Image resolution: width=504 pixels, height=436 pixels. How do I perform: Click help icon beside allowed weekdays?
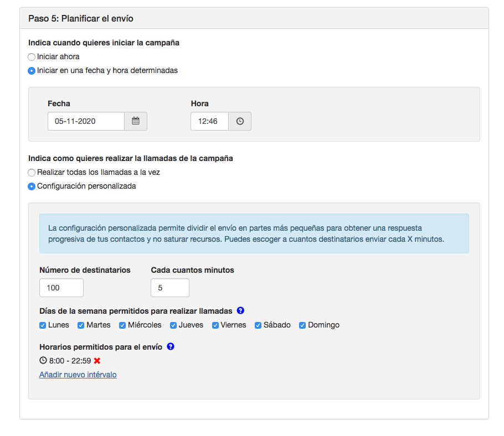click(x=240, y=311)
